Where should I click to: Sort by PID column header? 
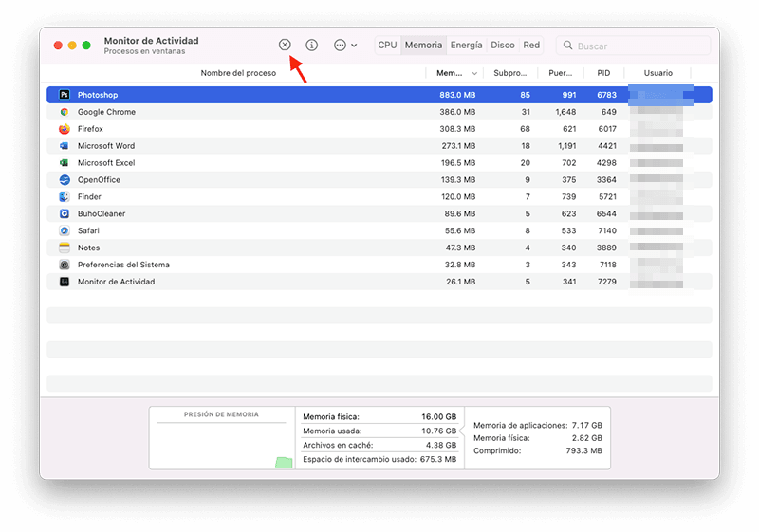pyautogui.click(x=603, y=73)
